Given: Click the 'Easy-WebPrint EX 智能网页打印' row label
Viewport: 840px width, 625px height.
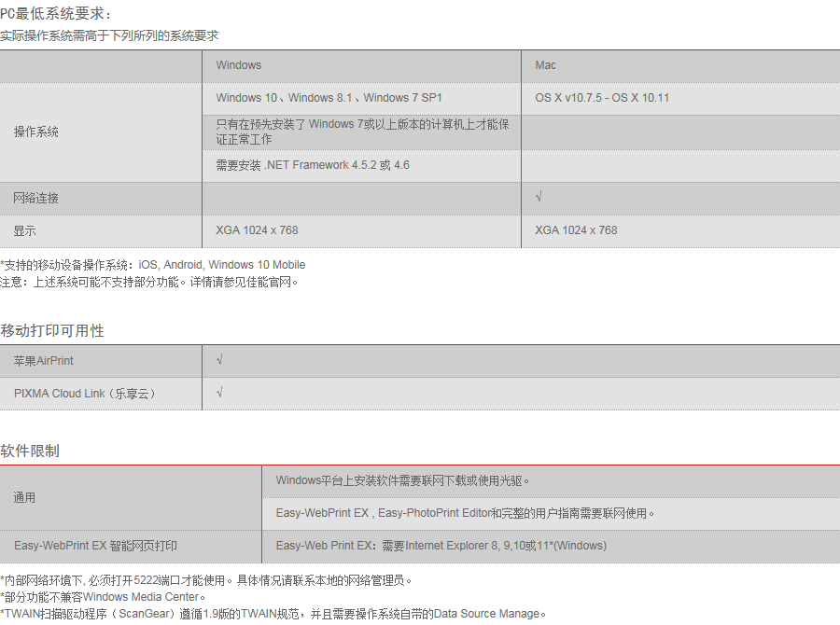Looking at the screenshot, I should point(95,546).
